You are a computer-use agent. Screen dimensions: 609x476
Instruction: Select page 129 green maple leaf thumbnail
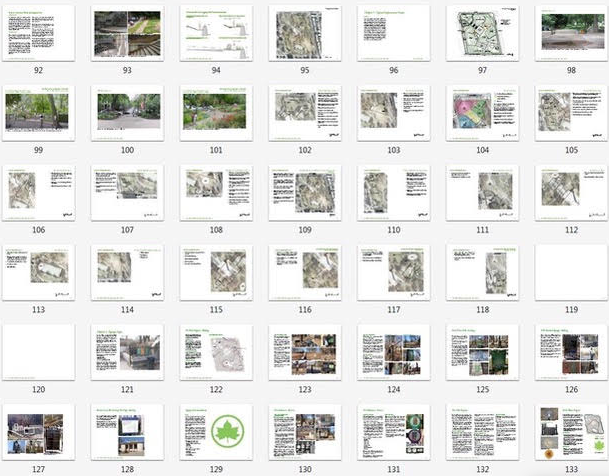[216, 431]
